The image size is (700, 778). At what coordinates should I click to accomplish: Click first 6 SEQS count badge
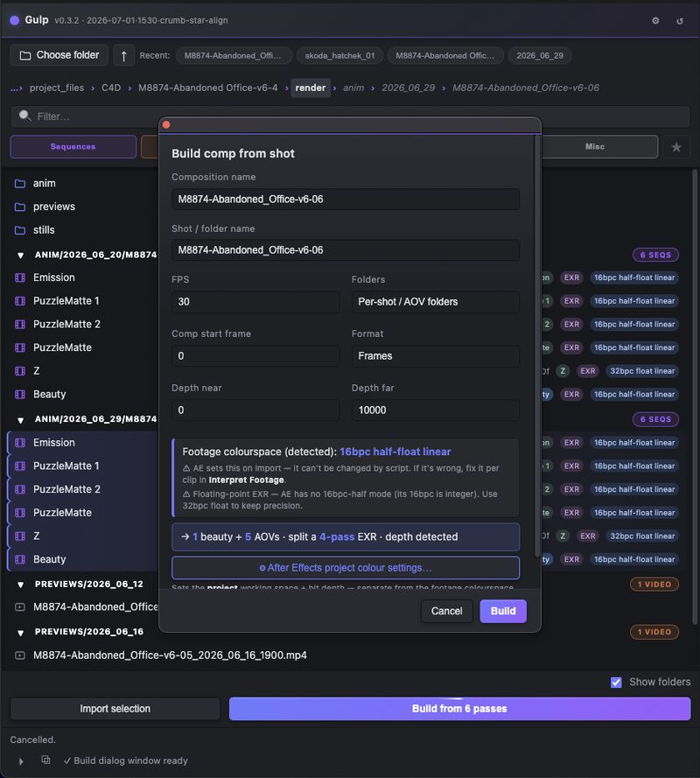[655, 255]
